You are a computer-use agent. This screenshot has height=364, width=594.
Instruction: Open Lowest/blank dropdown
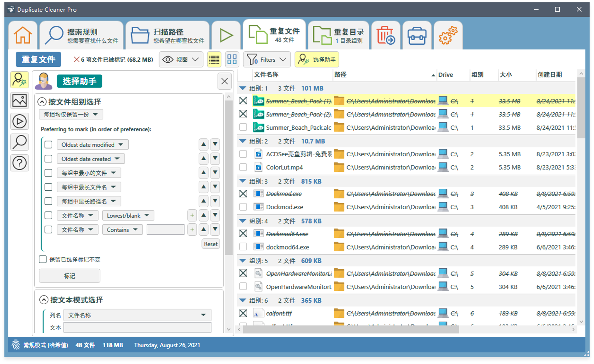pyautogui.click(x=128, y=216)
